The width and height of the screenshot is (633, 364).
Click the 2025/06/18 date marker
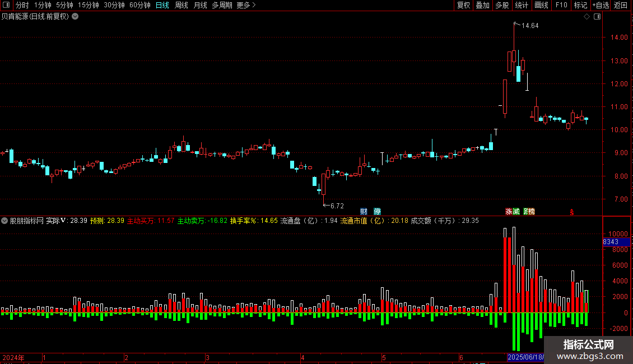coord(525,357)
